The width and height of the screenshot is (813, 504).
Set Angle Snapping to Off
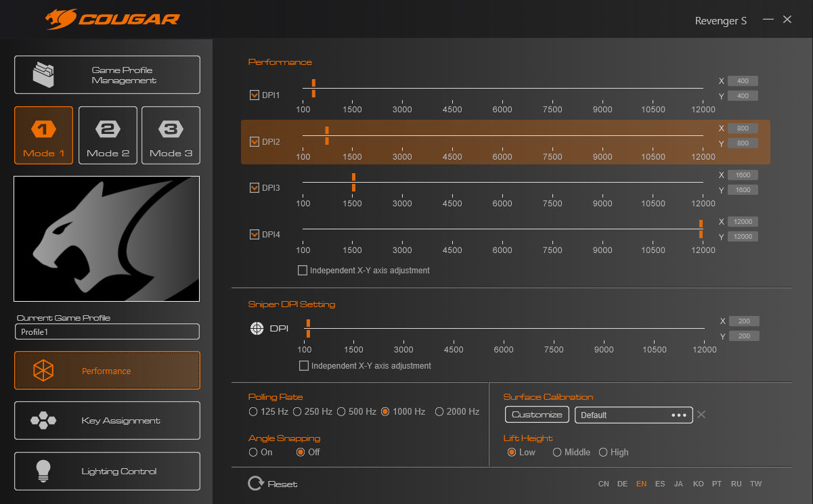(301, 452)
